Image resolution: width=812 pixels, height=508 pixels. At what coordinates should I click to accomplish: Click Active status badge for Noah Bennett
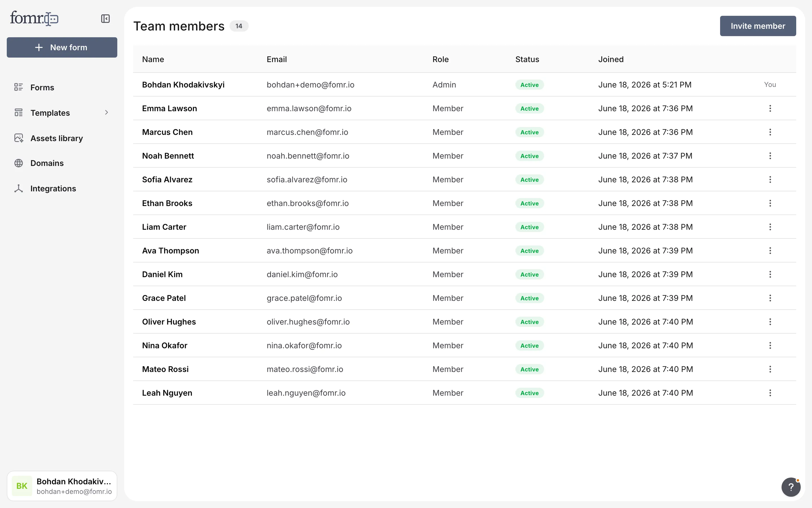coord(529,156)
